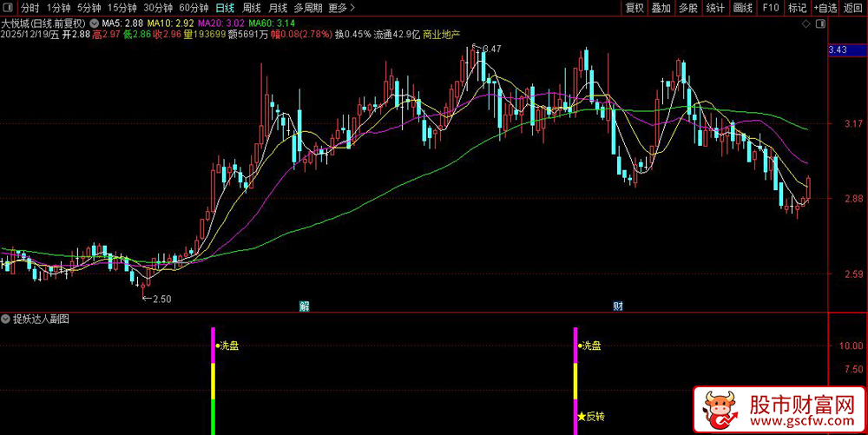Click the 2.50 low price annotation
Screen dimensions: 868x435
click(x=161, y=299)
